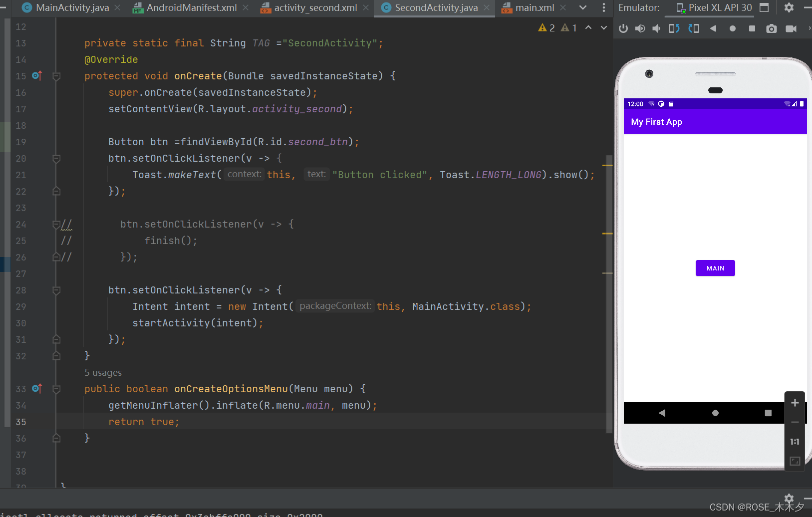
Task: Click the override gutter icon on line 33
Action: (x=37, y=389)
